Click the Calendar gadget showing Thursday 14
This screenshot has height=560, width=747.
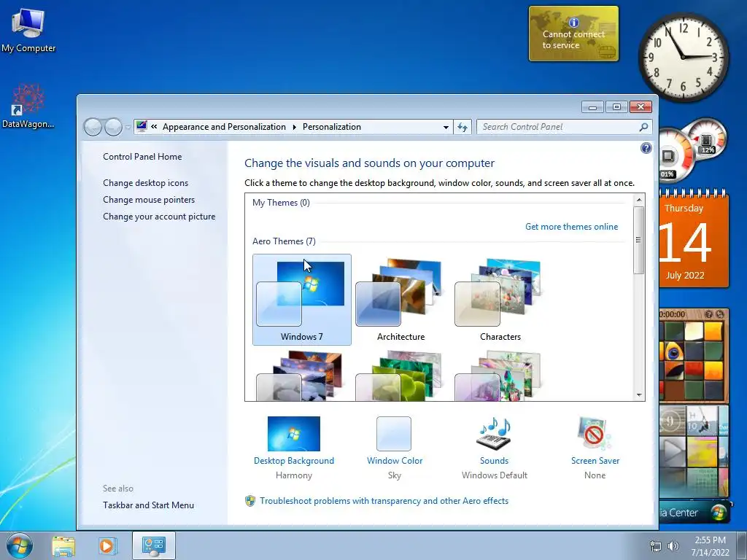pyautogui.click(x=694, y=239)
